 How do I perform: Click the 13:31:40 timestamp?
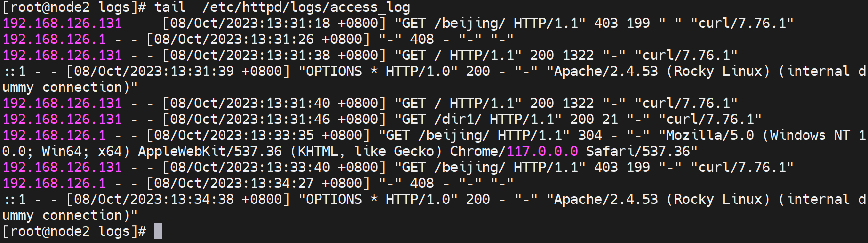tap(274, 103)
